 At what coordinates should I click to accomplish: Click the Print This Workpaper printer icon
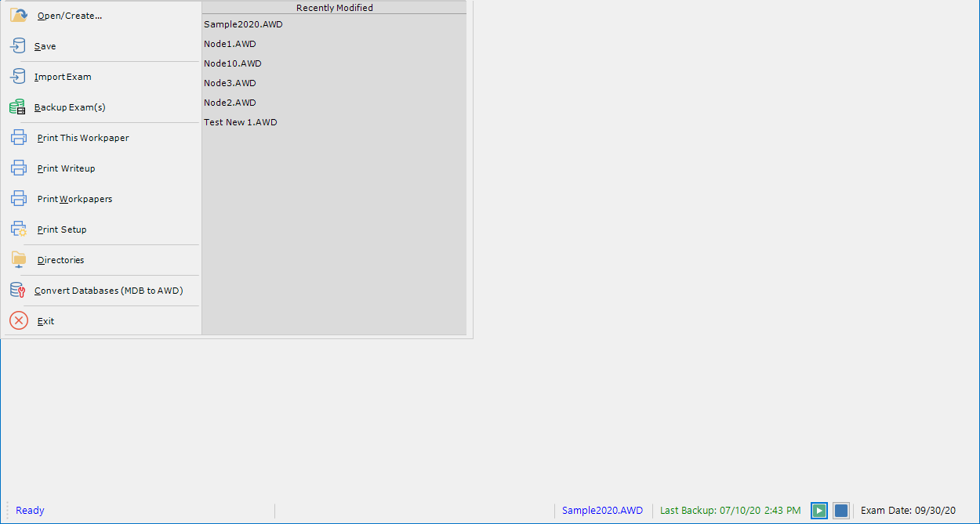(x=18, y=136)
